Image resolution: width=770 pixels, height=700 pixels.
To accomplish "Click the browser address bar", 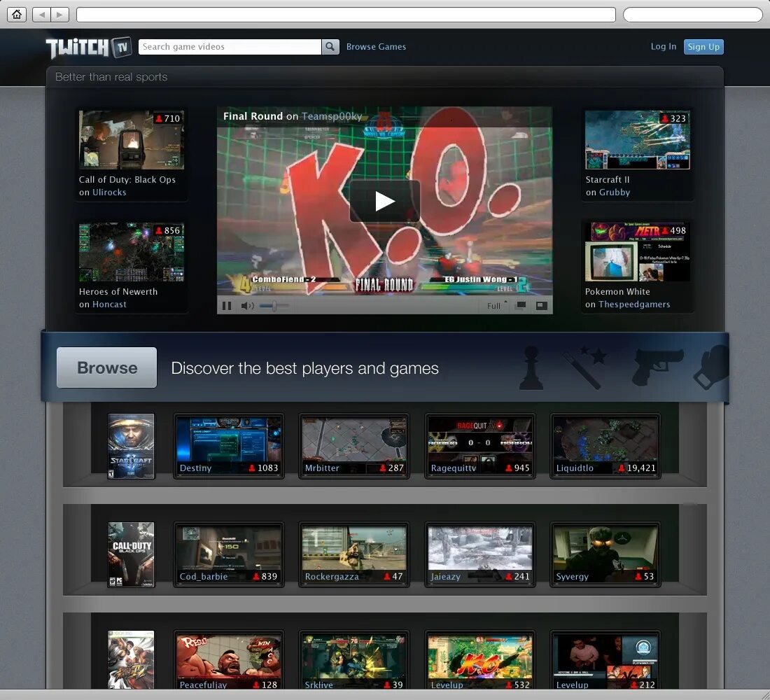I will coord(346,15).
